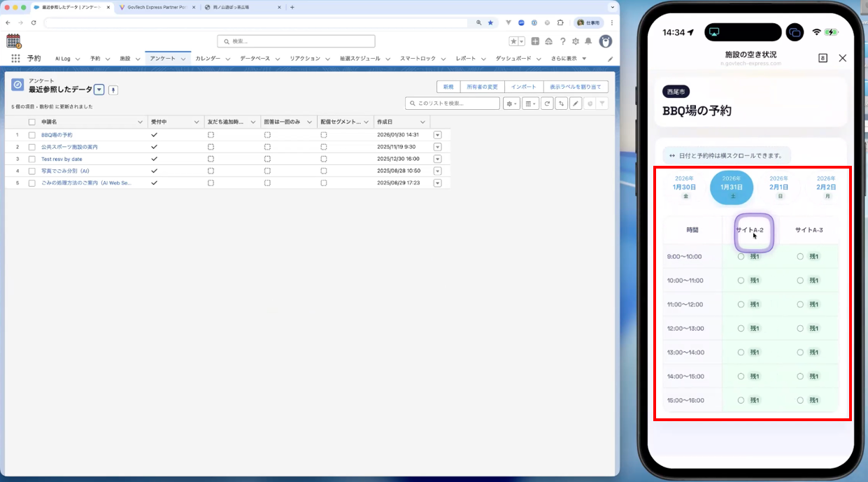Open the 受付中 column header dropdown

[197, 122]
